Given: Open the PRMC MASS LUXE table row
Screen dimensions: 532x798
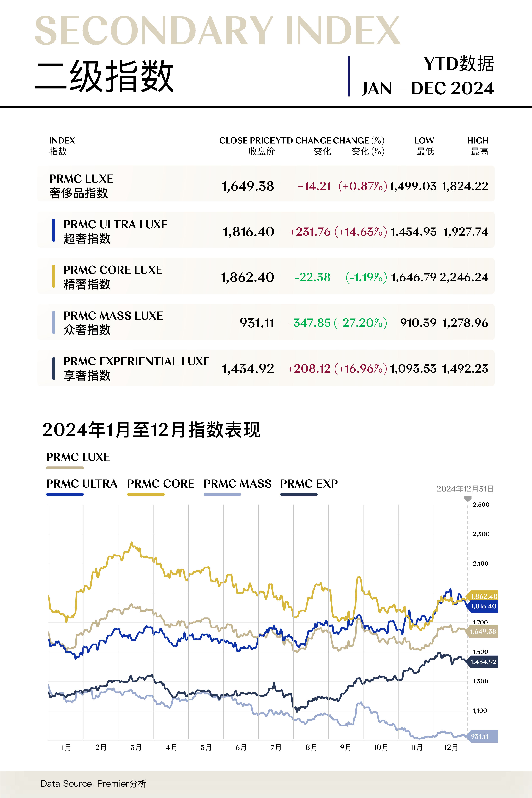Looking at the screenshot, I should (x=266, y=322).
